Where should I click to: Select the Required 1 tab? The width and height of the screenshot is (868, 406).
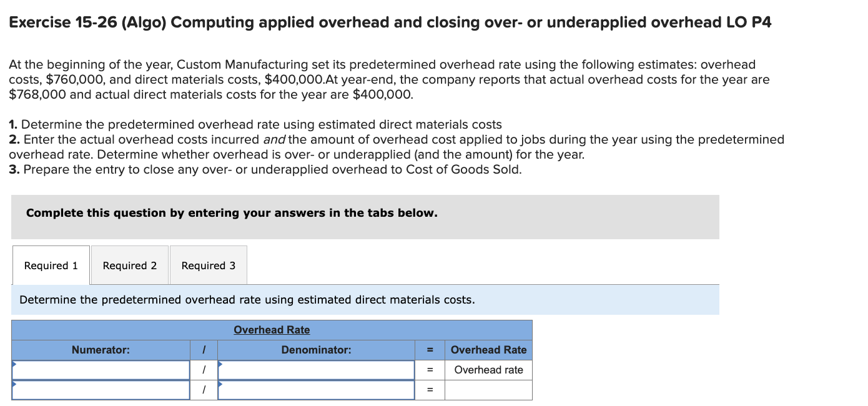point(51,265)
